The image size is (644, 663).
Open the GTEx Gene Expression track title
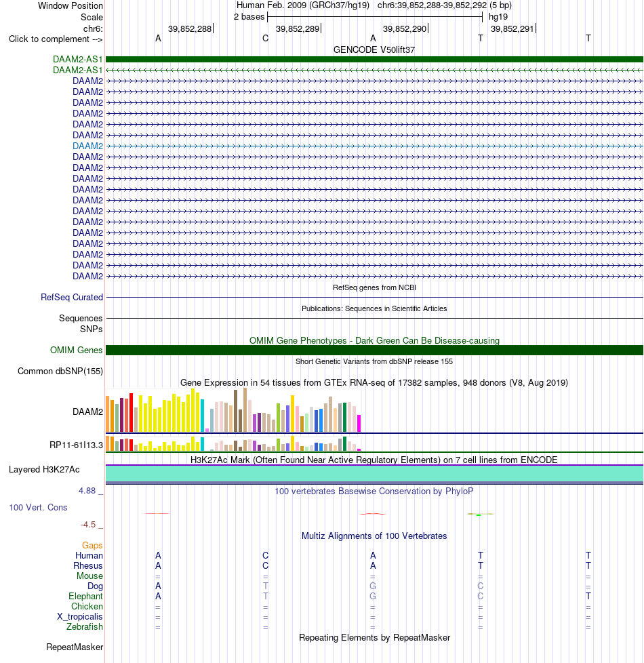point(374,382)
